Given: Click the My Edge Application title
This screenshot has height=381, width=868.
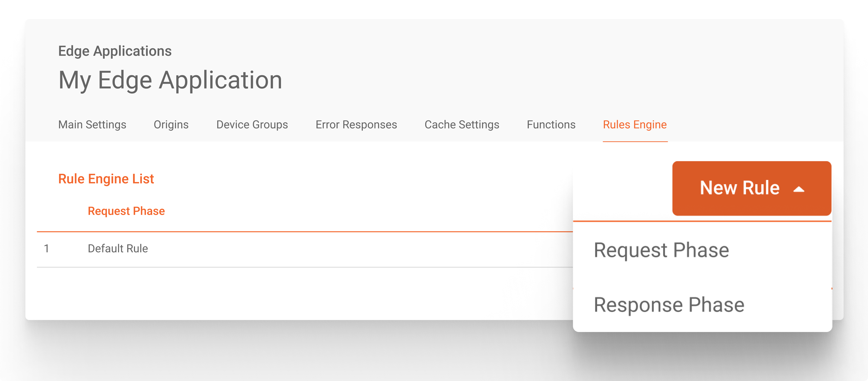Looking at the screenshot, I should point(170,80).
